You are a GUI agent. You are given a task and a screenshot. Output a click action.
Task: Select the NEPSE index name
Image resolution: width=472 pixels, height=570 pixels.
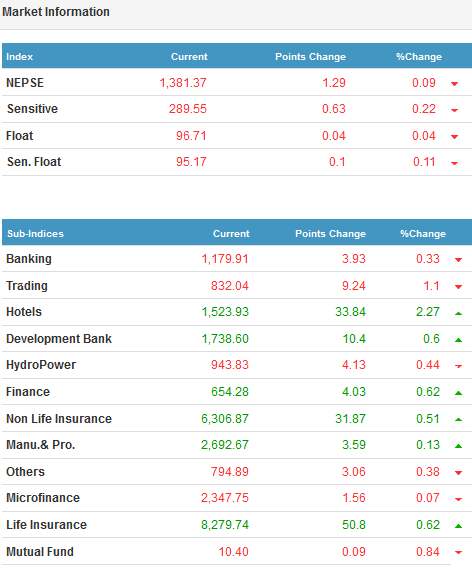[25, 83]
